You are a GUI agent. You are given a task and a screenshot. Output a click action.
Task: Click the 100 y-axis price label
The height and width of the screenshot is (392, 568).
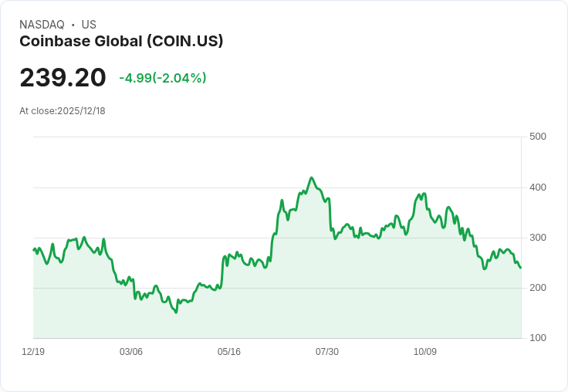pyautogui.click(x=537, y=338)
